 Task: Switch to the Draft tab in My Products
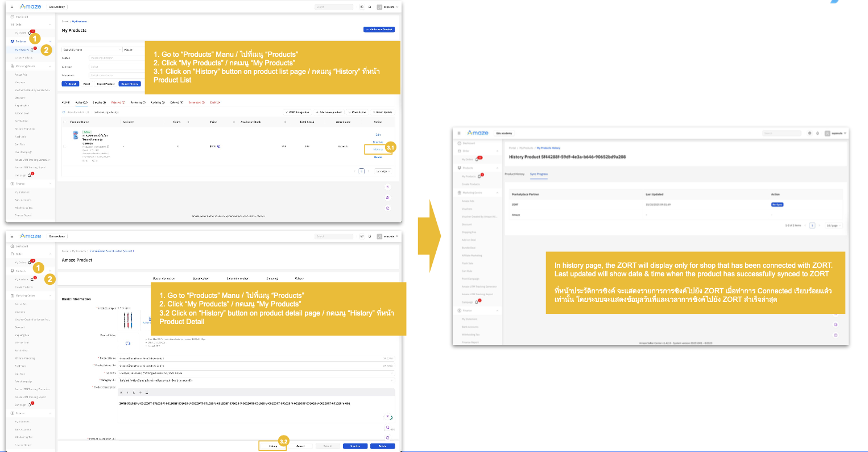(214, 102)
